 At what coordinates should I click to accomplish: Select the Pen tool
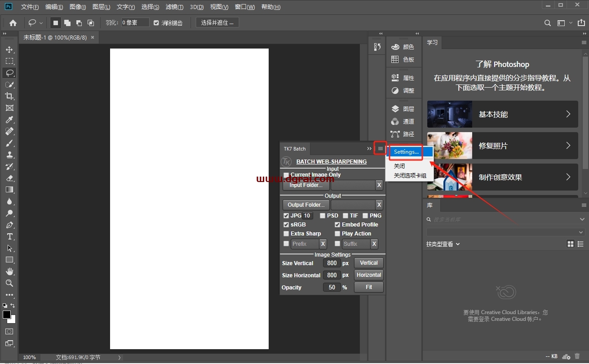coord(9,225)
